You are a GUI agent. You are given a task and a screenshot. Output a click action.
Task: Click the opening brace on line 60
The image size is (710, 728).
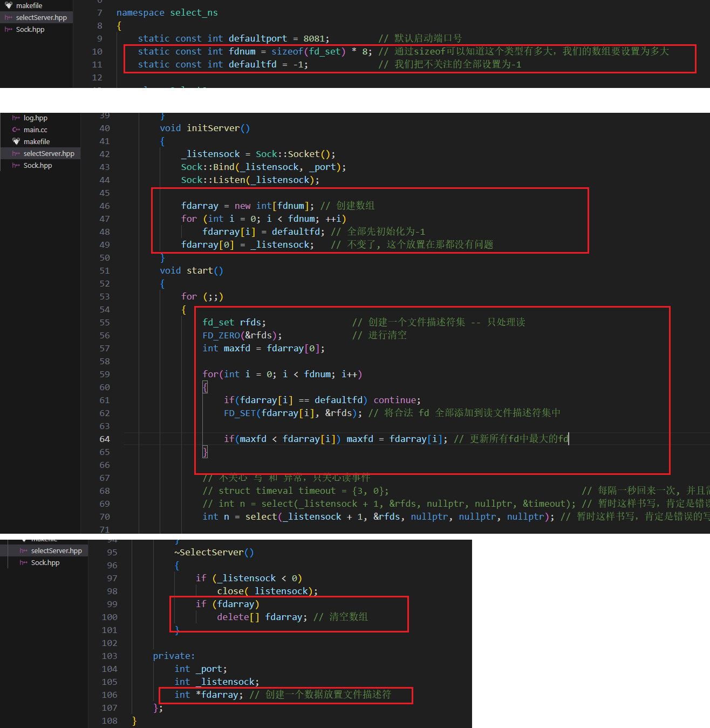205,387
